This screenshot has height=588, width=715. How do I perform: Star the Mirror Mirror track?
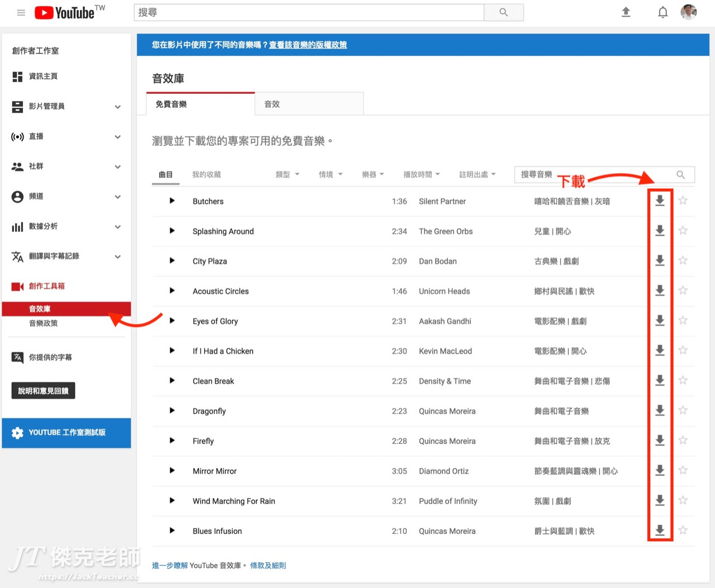point(683,470)
